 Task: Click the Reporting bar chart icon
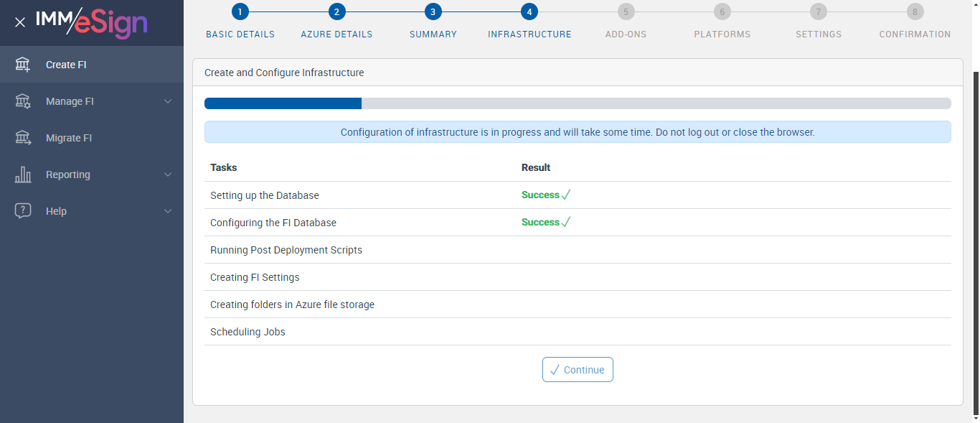(x=23, y=175)
